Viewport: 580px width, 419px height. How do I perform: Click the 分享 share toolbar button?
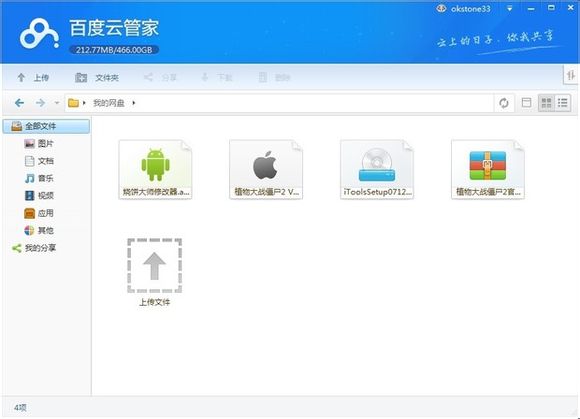click(x=160, y=78)
